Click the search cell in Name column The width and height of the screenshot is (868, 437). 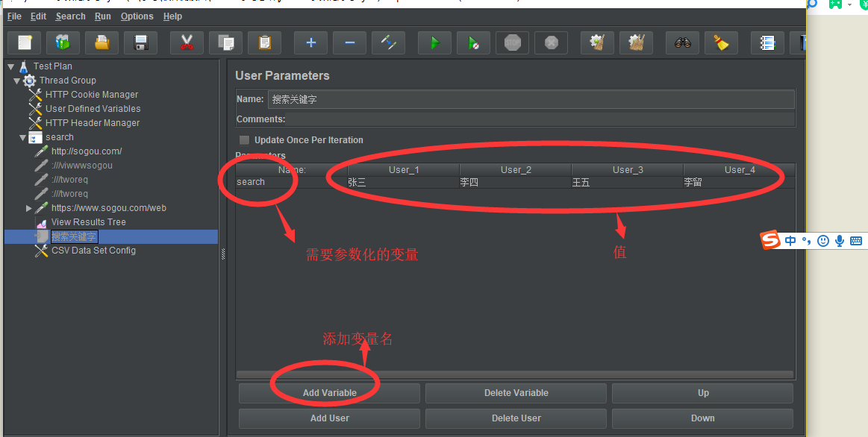[291, 182]
